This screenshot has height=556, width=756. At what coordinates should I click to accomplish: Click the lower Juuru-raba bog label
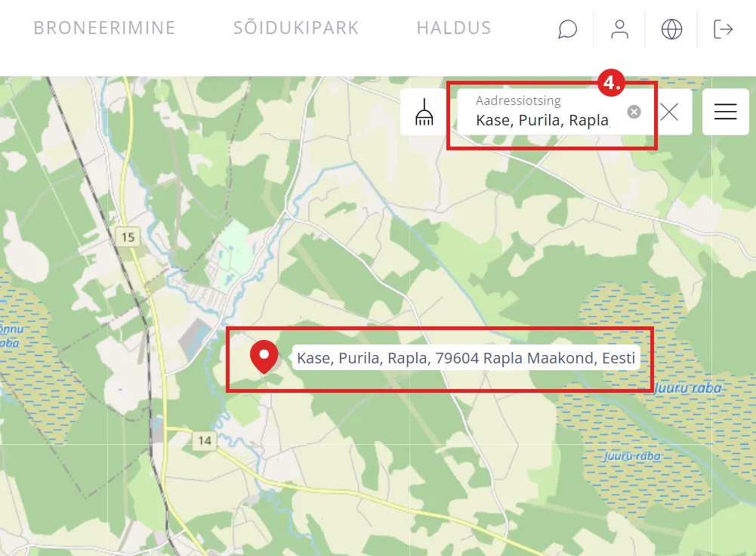point(631,456)
